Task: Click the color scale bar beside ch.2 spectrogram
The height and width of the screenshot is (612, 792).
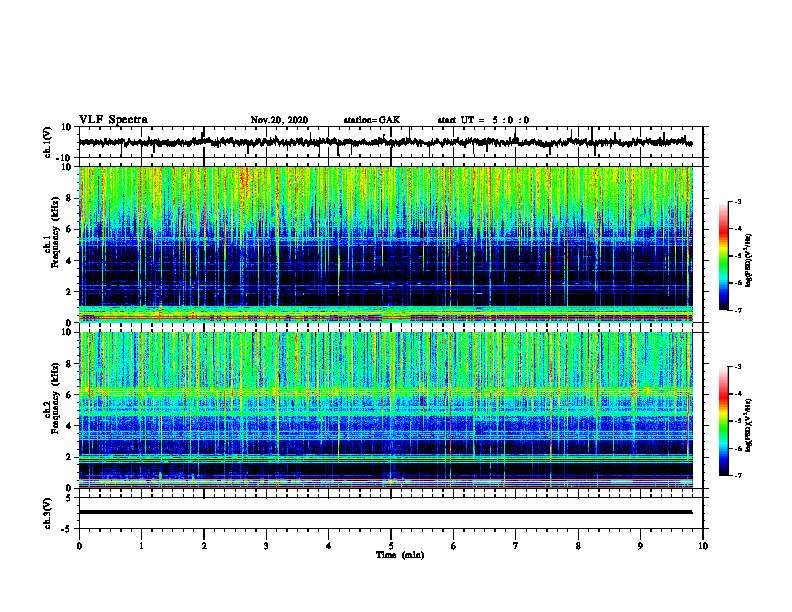Action: (x=724, y=421)
